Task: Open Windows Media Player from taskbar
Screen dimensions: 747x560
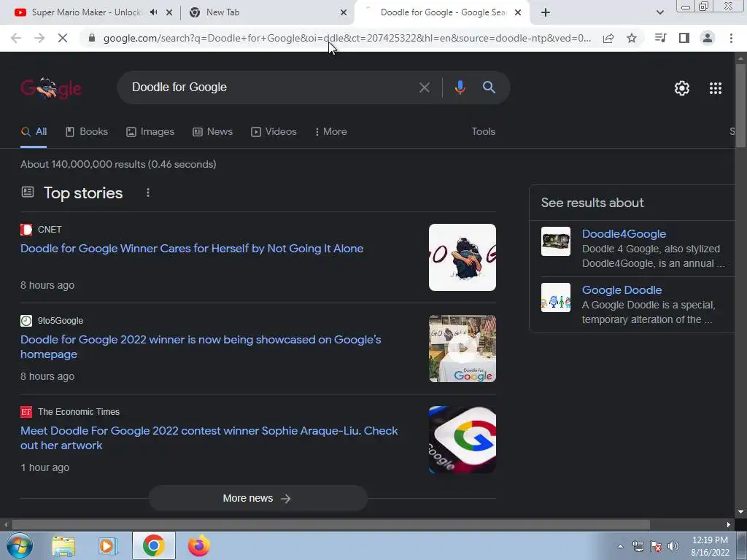Action: 108,545
